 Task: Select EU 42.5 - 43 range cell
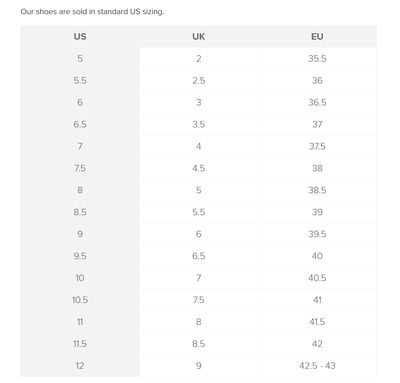point(317,366)
